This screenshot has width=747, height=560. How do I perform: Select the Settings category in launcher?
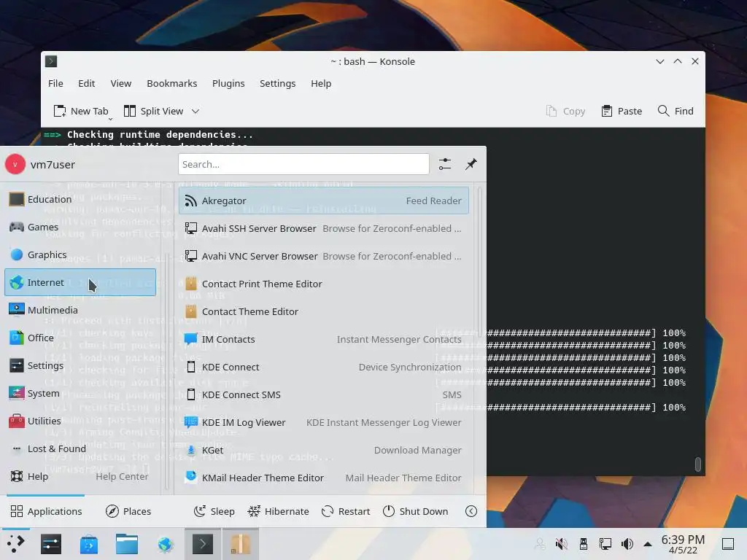click(80, 365)
